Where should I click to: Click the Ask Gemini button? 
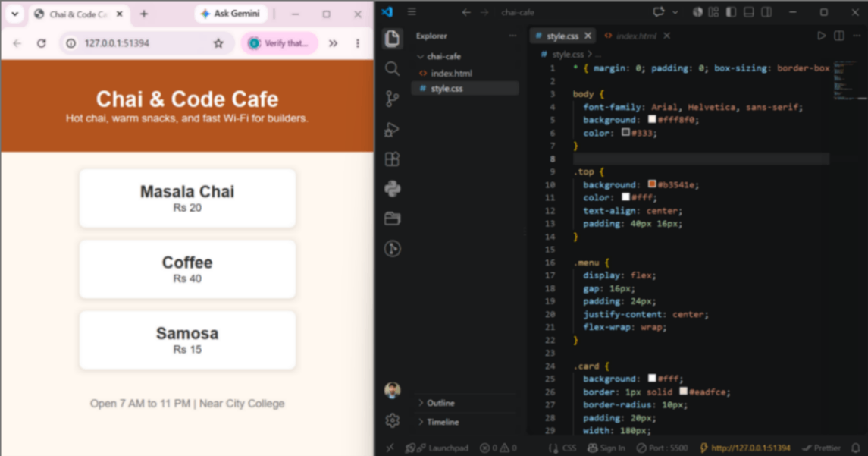click(230, 14)
